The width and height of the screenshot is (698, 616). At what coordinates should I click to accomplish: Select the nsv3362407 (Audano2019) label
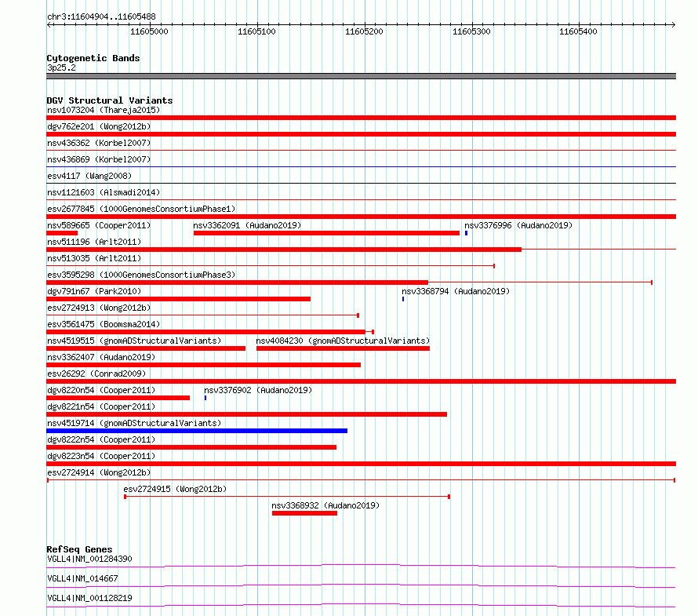pos(101,357)
